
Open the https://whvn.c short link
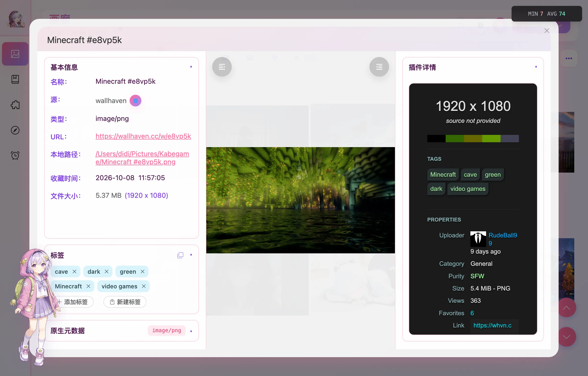[492, 325]
